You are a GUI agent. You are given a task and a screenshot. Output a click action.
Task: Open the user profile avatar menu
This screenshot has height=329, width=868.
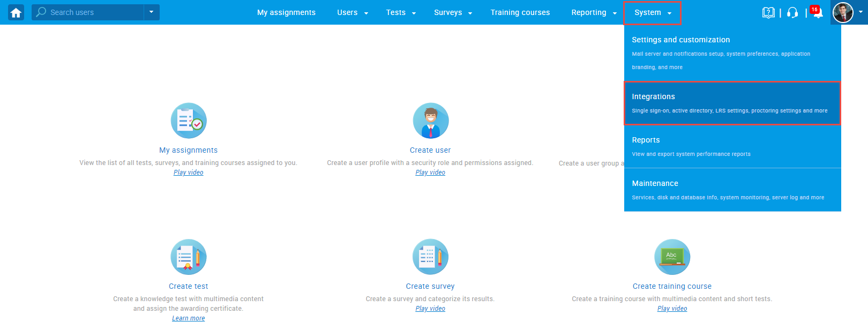(x=843, y=12)
